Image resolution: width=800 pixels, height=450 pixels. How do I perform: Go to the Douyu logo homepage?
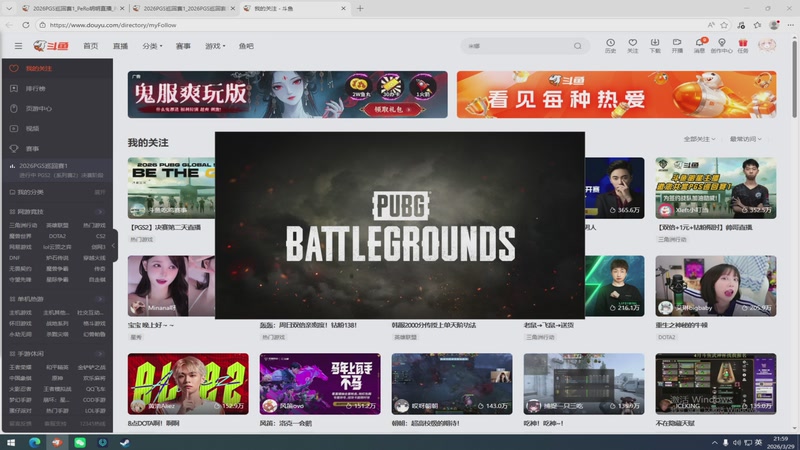[51, 46]
